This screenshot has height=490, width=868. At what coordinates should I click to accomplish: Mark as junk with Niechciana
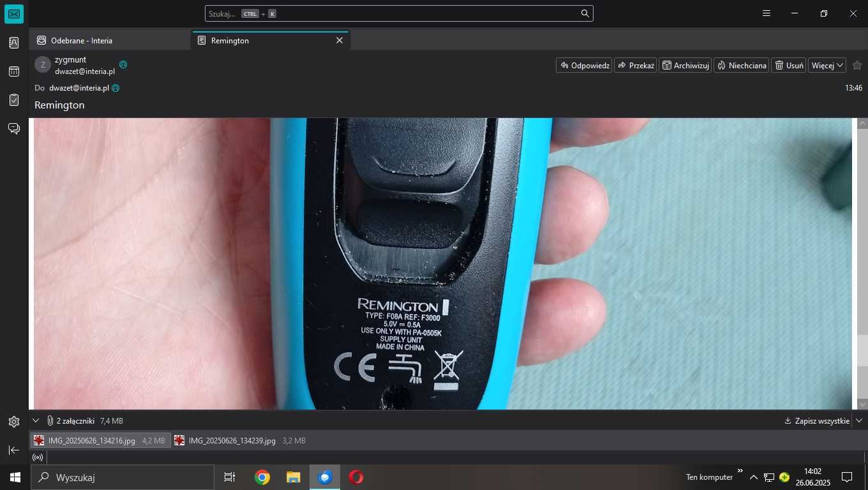(741, 65)
